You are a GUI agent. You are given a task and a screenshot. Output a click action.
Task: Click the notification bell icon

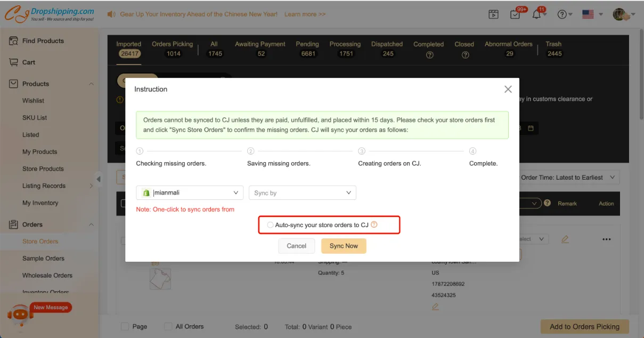point(536,14)
